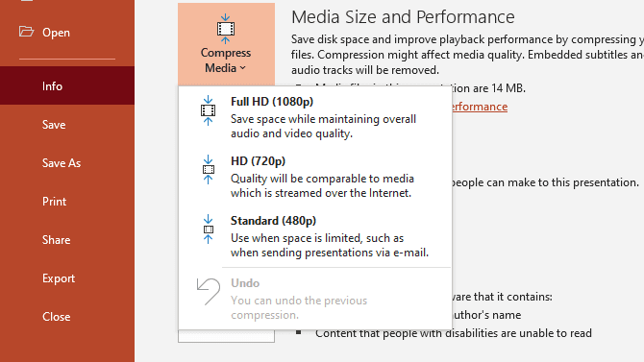Open the Info tab in sidebar
Viewport: 644px width, 362px height.
pyautogui.click(x=67, y=85)
